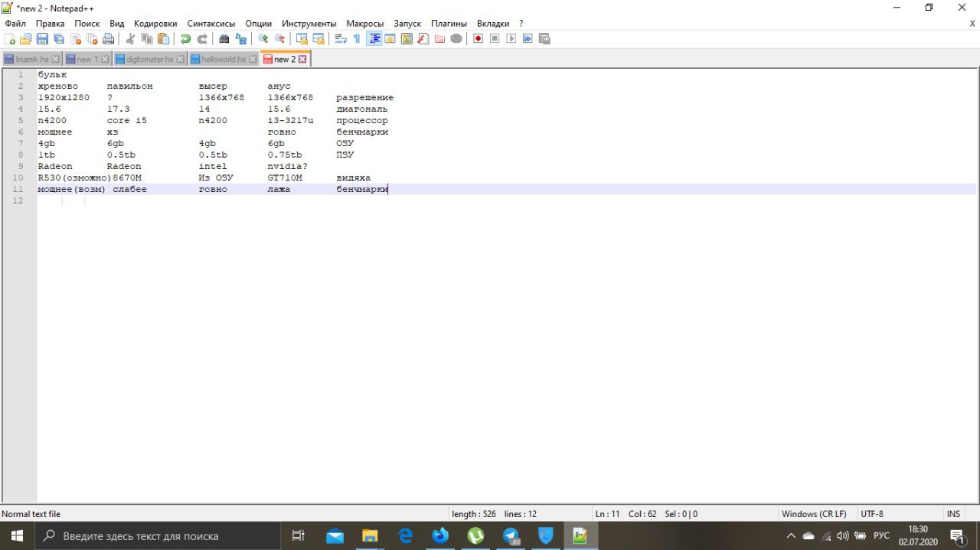The height and width of the screenshot is (550, 980).
Task: Click the Stop Recording macro icon
Action: pyautogui.click(x=495, y=39)
